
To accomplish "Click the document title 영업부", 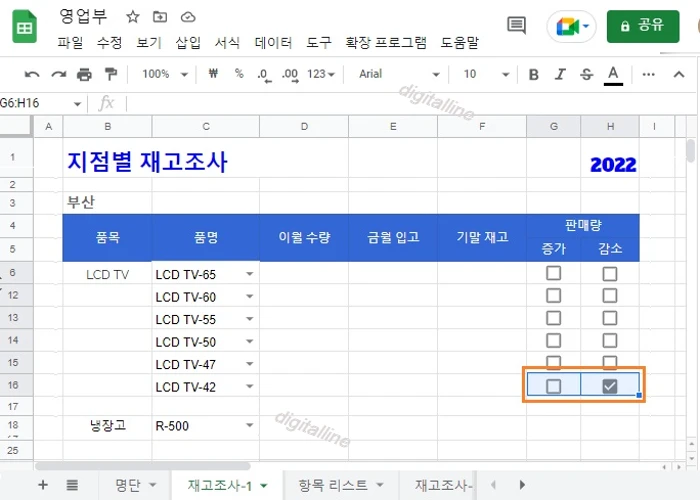I will (83, 17).
